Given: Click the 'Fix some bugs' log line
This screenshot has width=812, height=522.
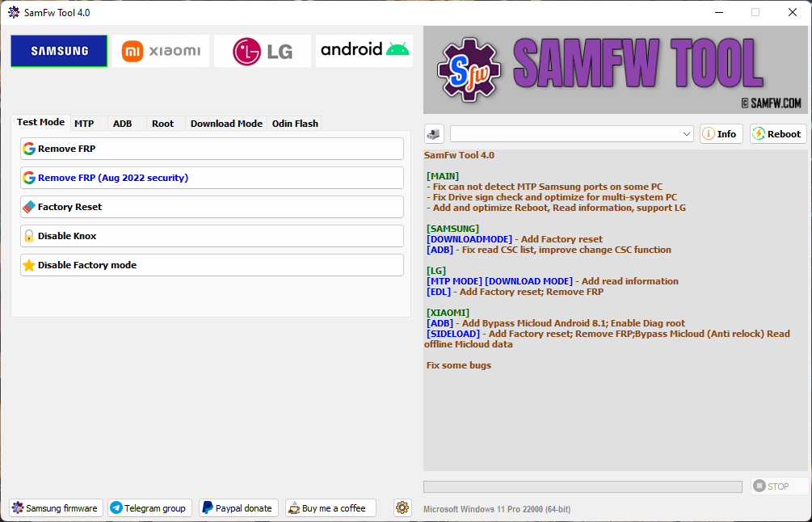Looking at the screenshot, I should tap(459, 365).
